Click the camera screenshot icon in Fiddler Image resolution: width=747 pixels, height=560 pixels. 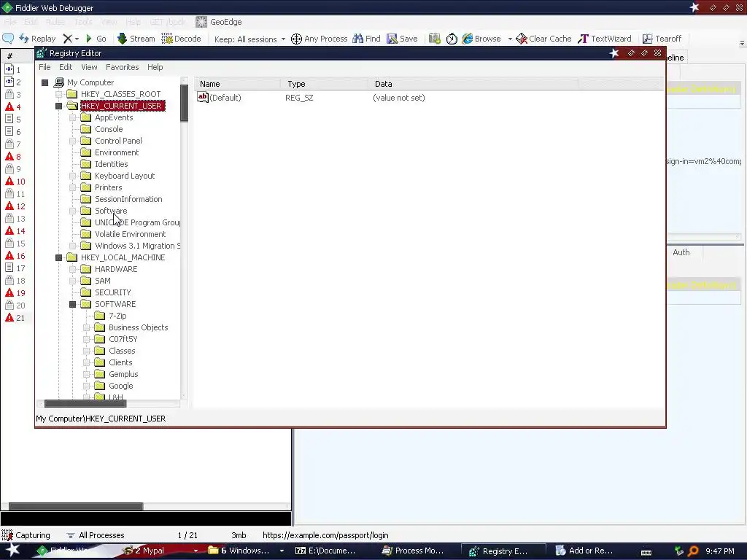pyautogui.click(x=435, y=39)
